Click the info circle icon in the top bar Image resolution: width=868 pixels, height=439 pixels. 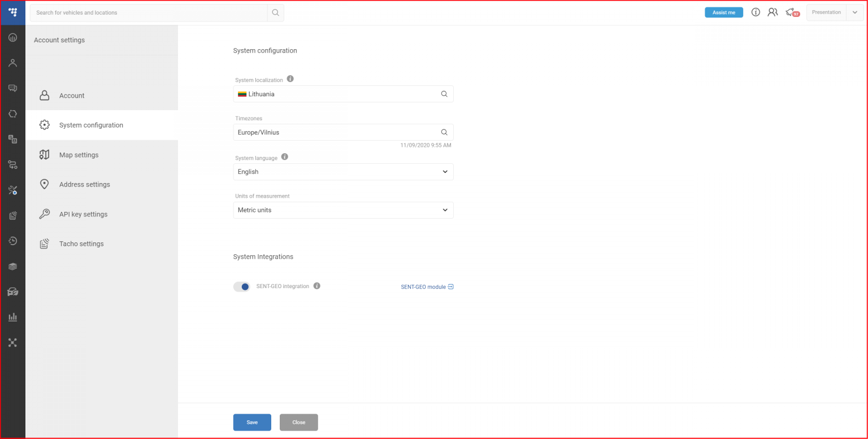756,12
